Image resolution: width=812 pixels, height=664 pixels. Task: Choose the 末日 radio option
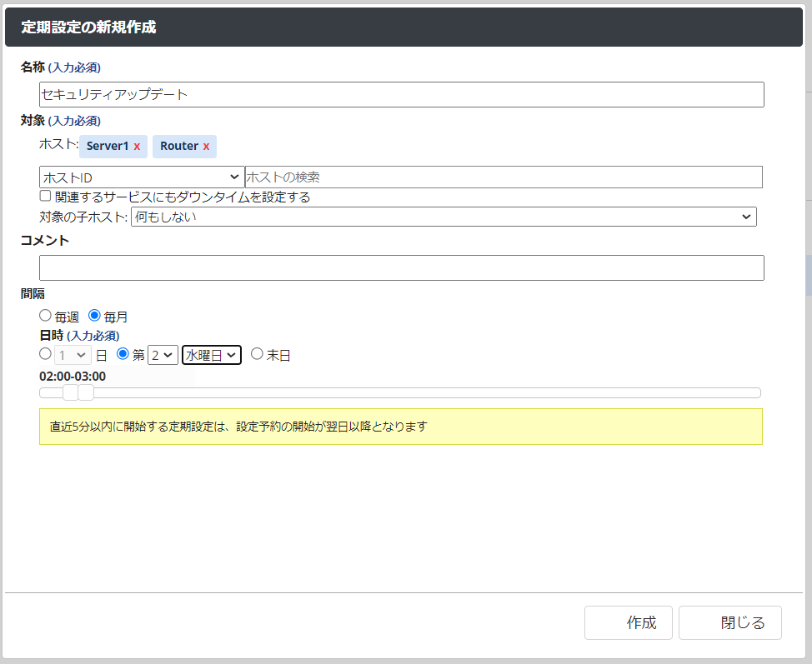pos(257,354)
